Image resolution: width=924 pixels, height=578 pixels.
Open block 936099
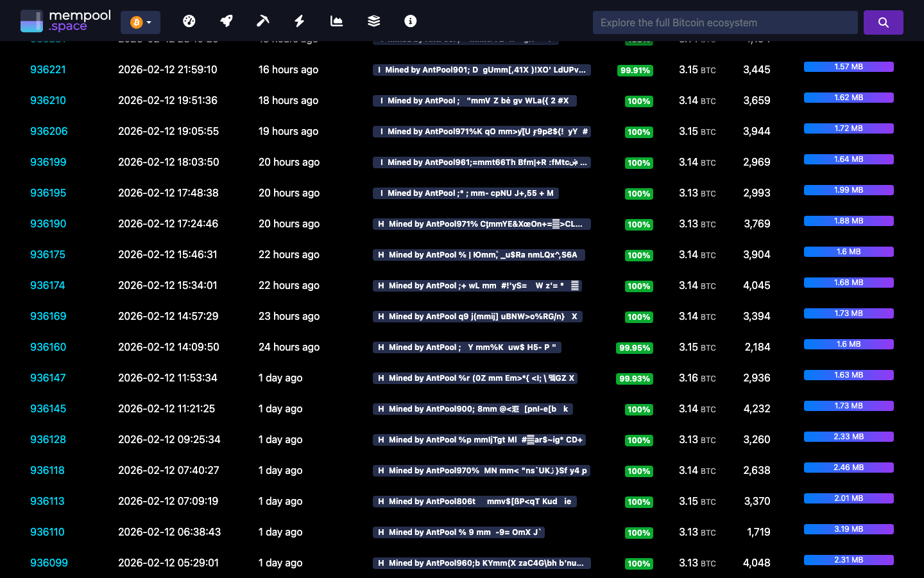(x=49, y=563)
